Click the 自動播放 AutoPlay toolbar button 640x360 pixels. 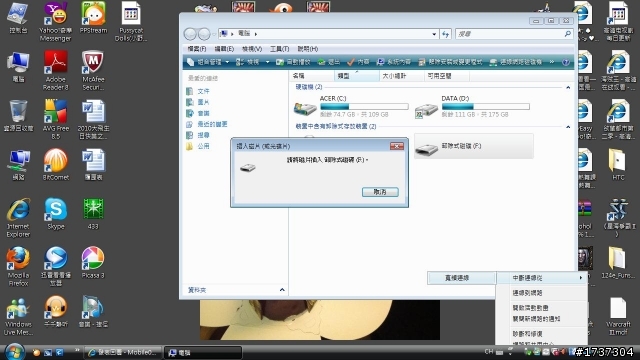pyautogui.click(x=293, y=62)
